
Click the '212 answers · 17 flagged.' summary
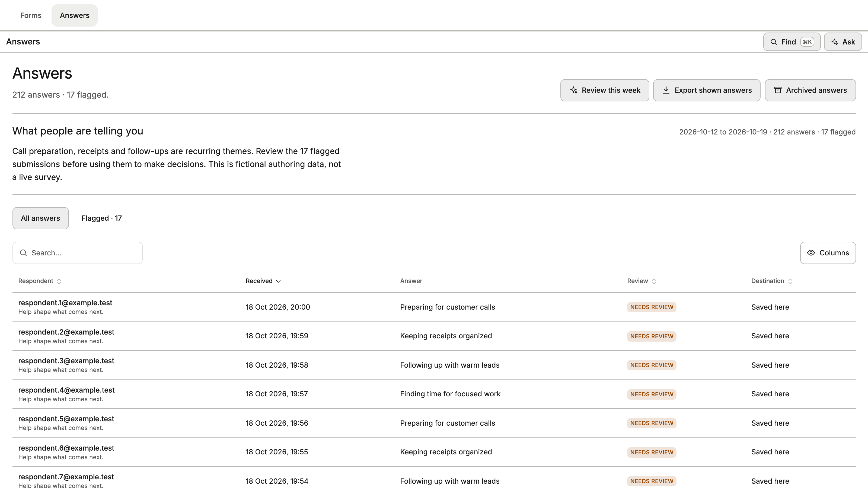(60, 95)
